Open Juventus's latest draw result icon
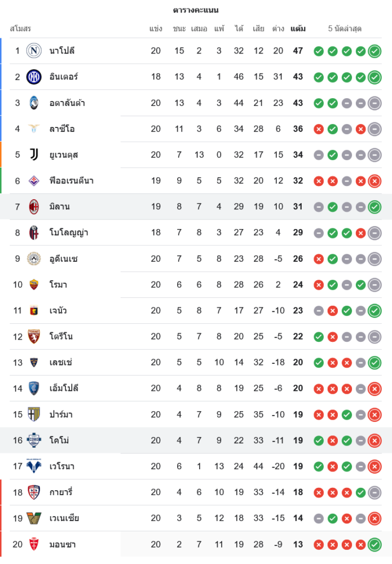The height and width of the screenshot is (564, 392). click(x=375, y=155)
